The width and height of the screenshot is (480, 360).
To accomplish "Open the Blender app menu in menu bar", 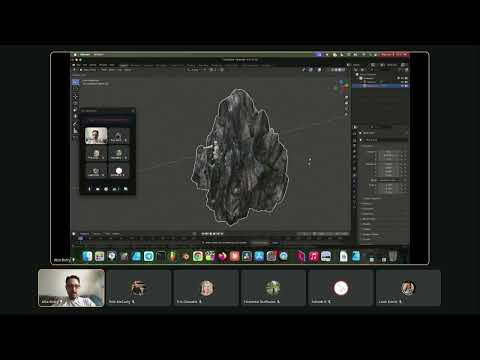I will coord(85,54).
